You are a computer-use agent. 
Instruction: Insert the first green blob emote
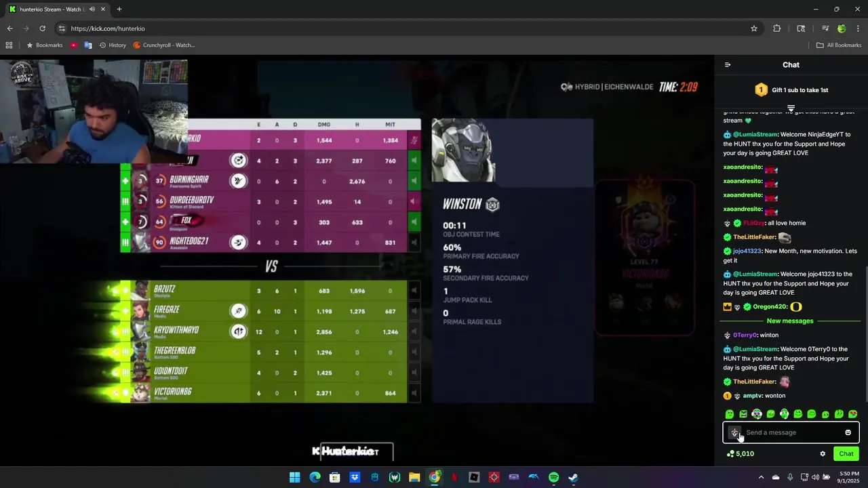[x=730, y=414]
